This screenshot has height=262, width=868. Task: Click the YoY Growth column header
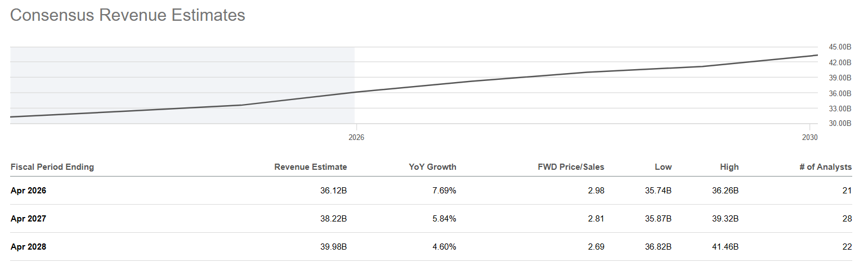tap(432, 167)
